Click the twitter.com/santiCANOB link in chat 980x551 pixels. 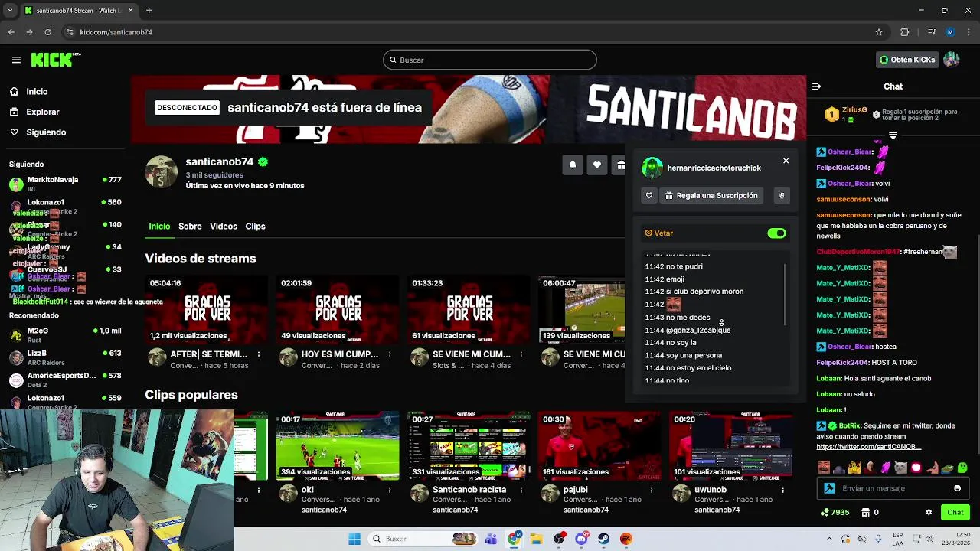pyautogui.click(x=868, y=447)
